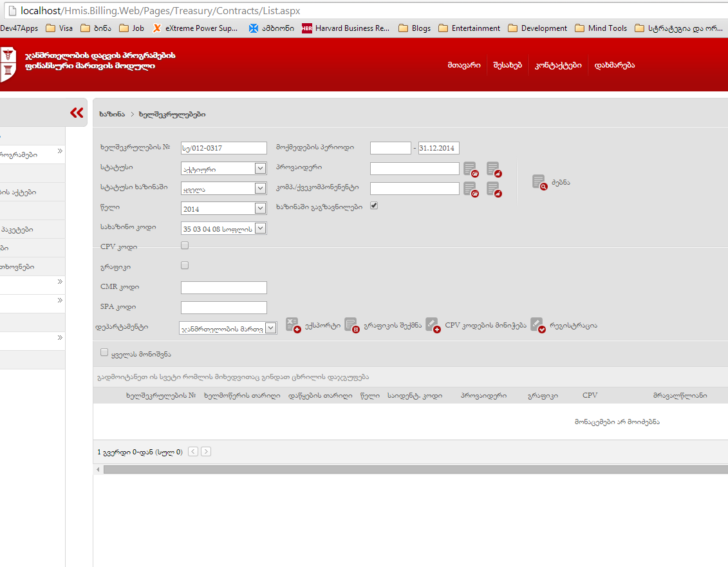Enable the CPV კოდი checkbox
The width and height of the screenshot is (728, 567).
pyautogui.click(x=185, y=245)
